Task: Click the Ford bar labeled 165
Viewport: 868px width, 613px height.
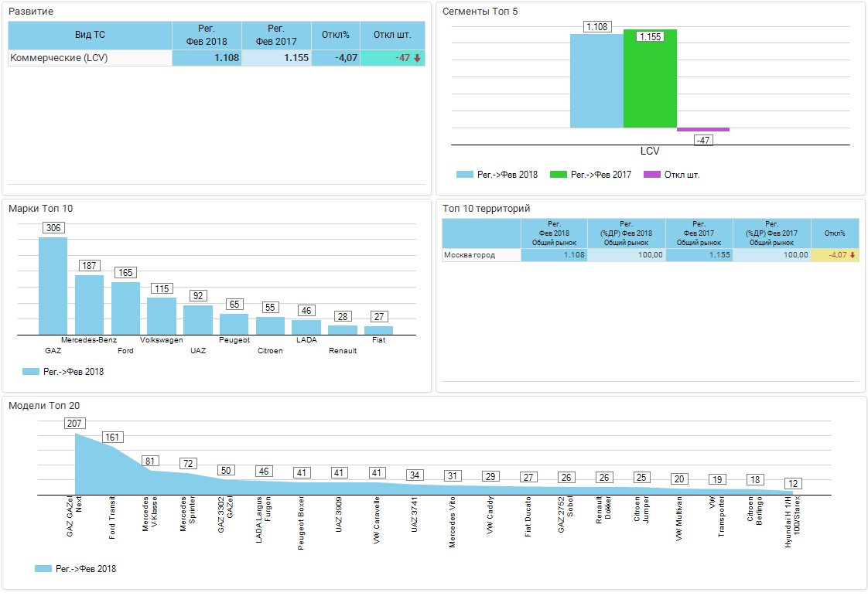Action: tap(125, 308)
